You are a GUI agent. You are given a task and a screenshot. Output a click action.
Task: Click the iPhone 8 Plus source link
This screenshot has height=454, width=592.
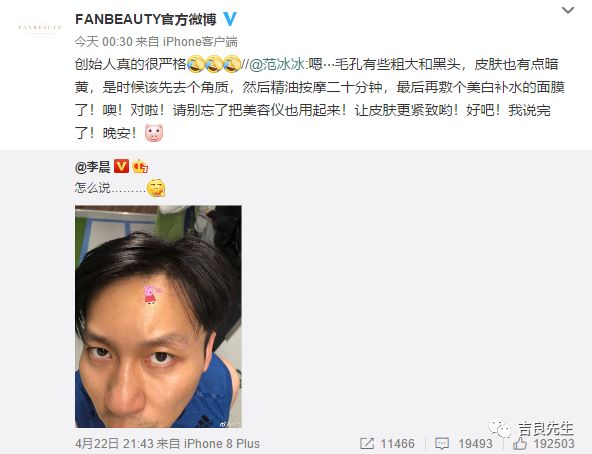[222, 443]
